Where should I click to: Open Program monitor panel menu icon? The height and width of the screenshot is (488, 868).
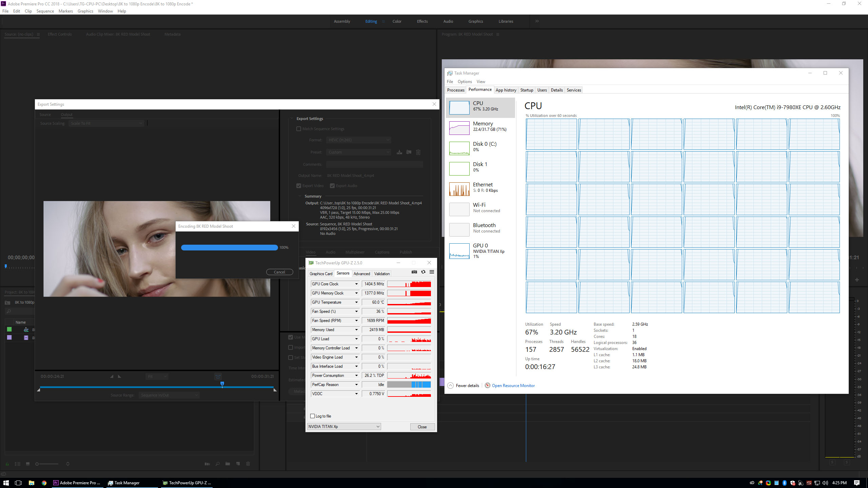coord(498,34)
